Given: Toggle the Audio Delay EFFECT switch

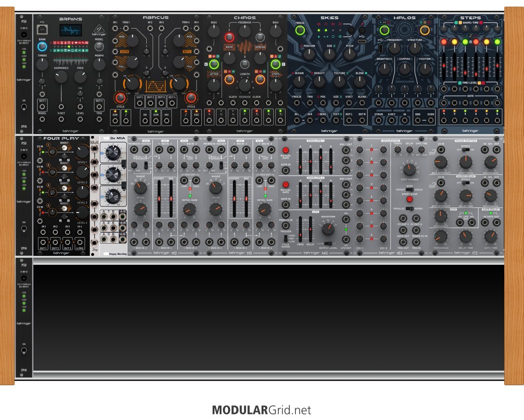Looking at the screenshot, I should pos(466,183).
